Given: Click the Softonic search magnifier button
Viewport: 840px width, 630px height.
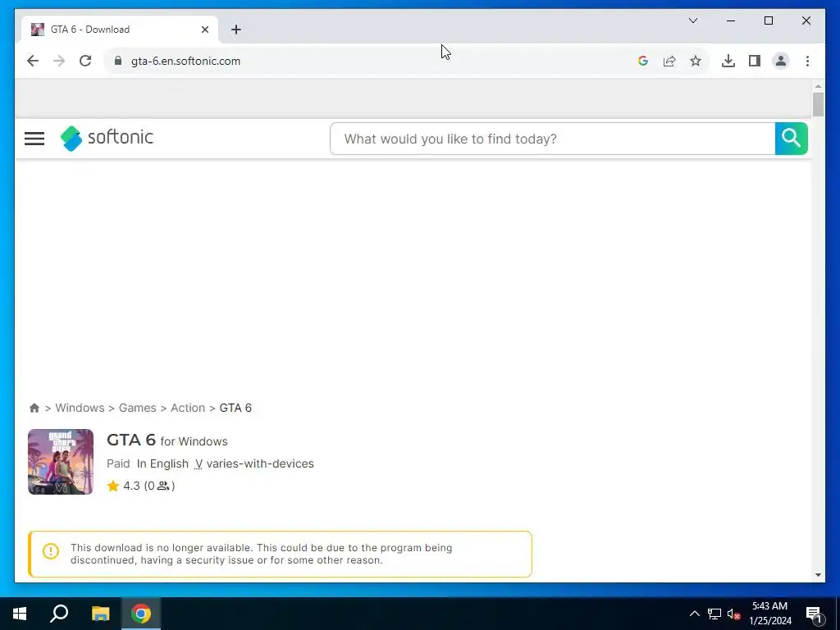Looking at the screenshot, I should tap(792, 139).
